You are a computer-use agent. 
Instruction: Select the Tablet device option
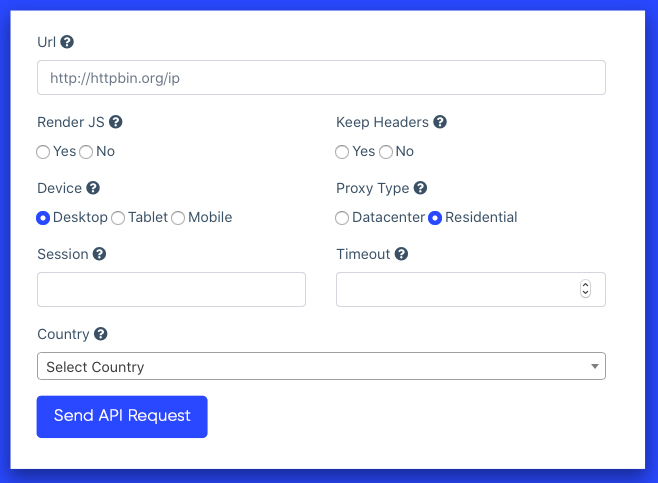click(118, 218)
